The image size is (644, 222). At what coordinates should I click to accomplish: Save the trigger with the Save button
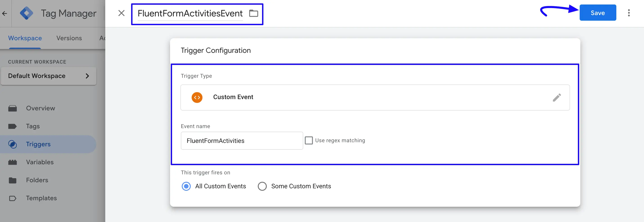(x=598, y=13)
